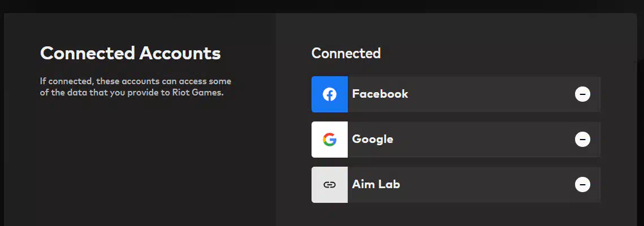Click the Connected section subheading
Screen dimensions: 644x226
[346, 54]
